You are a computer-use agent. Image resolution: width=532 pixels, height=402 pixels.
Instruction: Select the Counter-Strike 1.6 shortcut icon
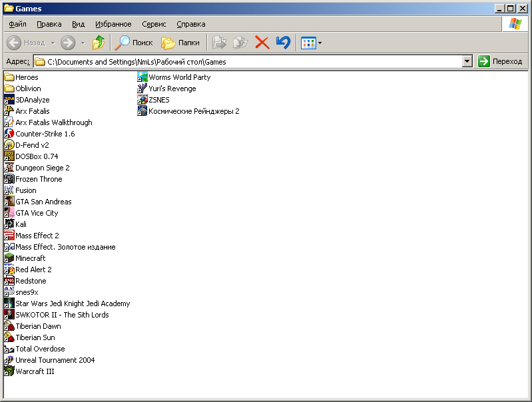pyautogui.click(x=9, y=134)
